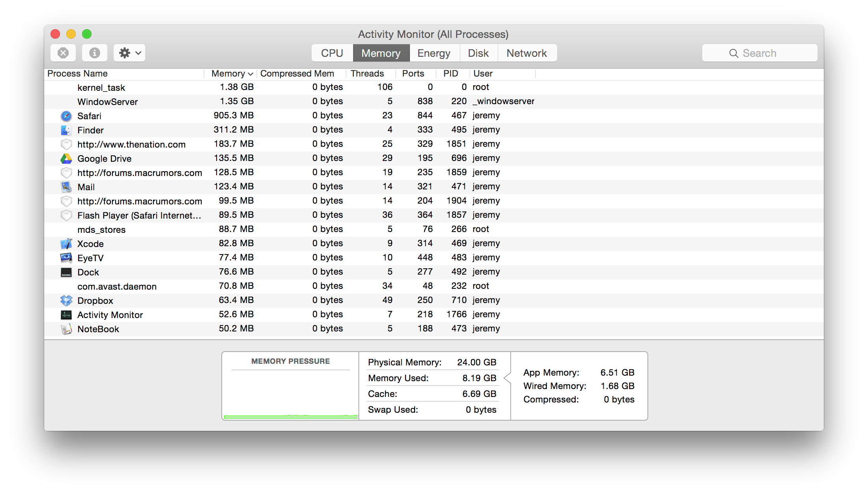The image size is (868, 494).
Task: Switch to the Disk tab
Action: [x=478, y=53]
